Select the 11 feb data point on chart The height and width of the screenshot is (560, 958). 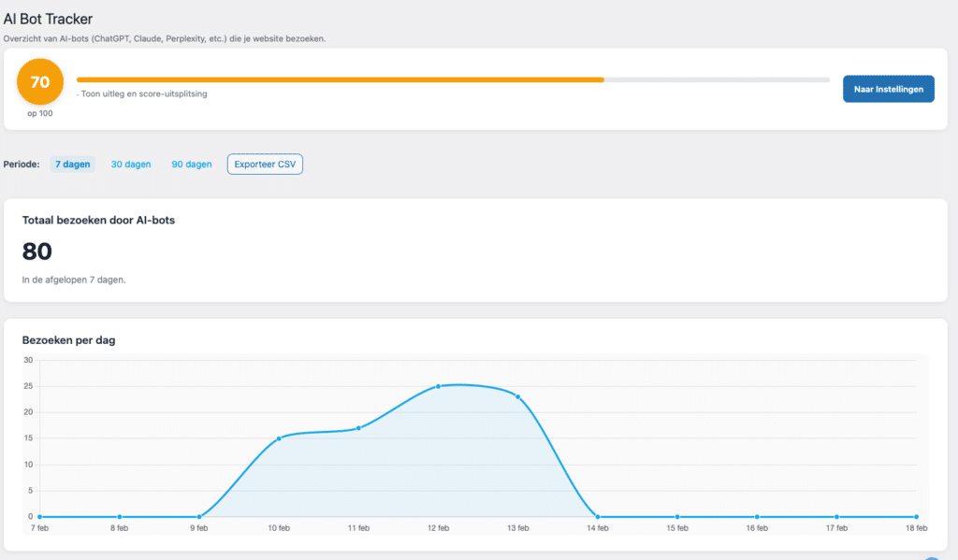coord(358,428)
